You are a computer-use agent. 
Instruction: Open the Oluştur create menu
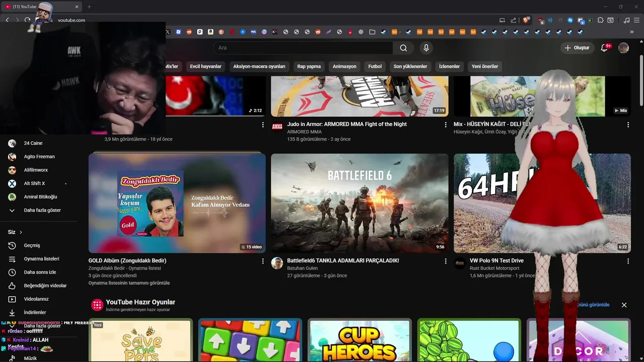coord(577,48)
